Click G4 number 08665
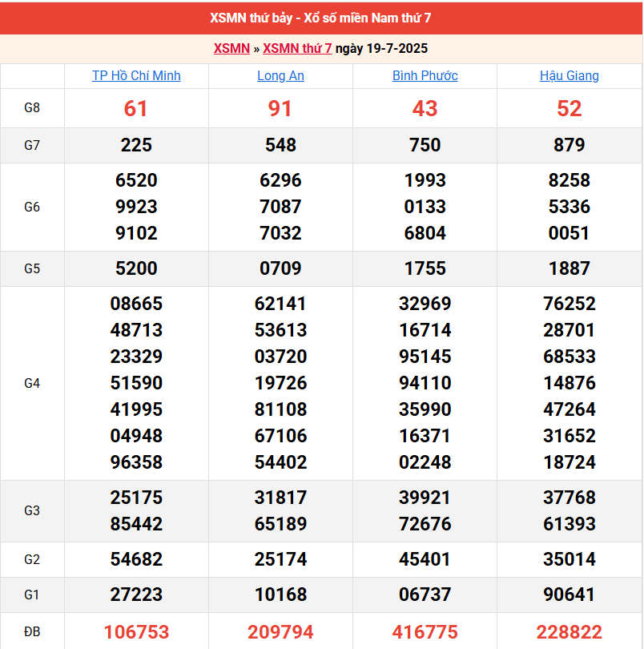The image size is (644, 649). coord(136,304)
